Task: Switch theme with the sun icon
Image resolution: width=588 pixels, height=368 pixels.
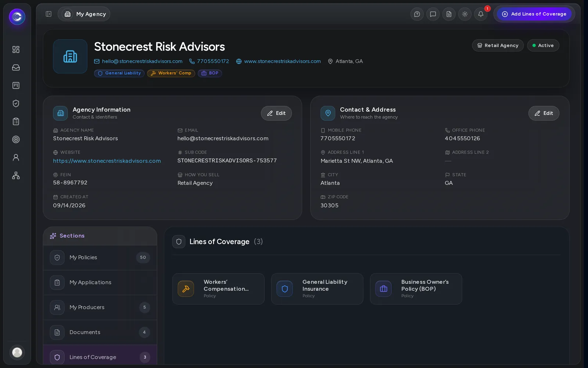Action: pos(465,14)
